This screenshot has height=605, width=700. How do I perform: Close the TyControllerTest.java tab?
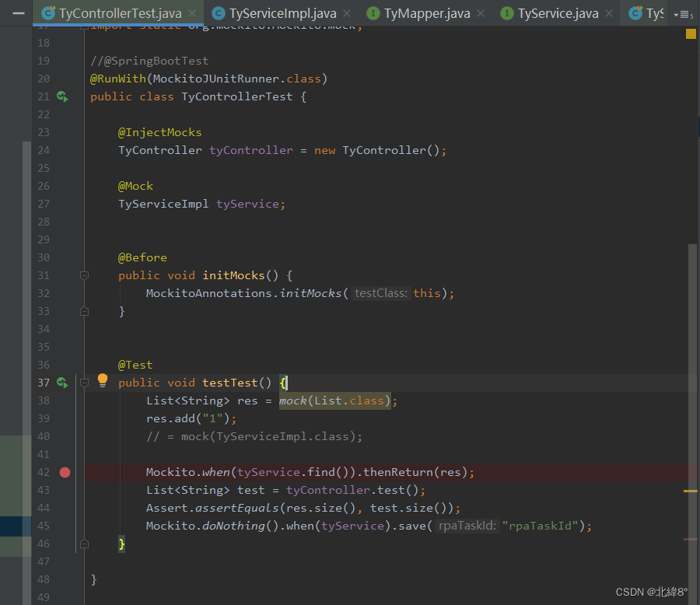click(x=192, y=13)
